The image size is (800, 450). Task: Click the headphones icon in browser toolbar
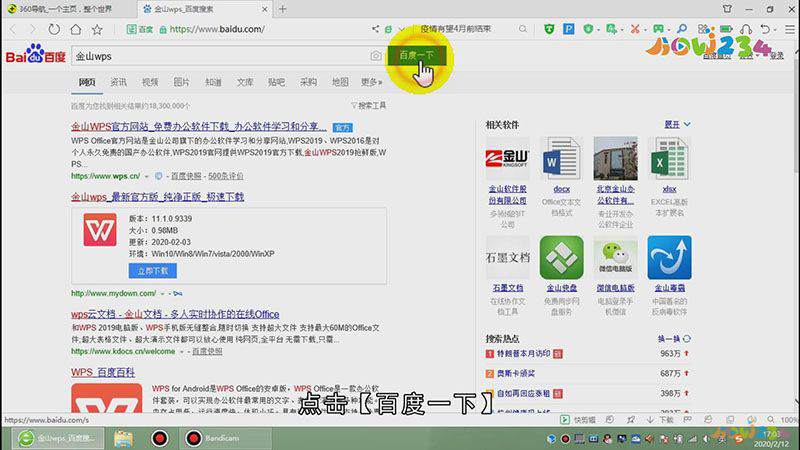(x=745, y=29)
